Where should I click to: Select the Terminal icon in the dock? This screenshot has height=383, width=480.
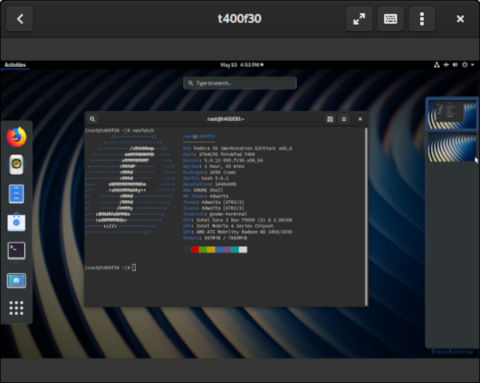[x=16, y=251]
